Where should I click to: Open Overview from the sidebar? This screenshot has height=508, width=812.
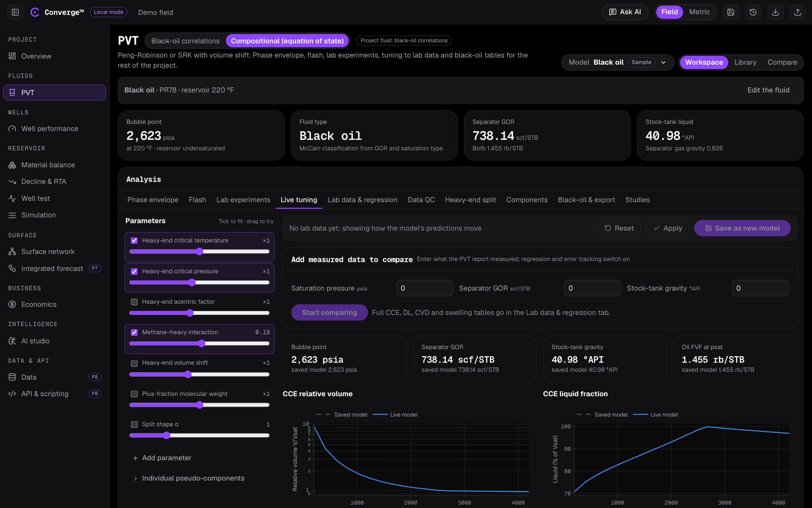click(54, 56)
